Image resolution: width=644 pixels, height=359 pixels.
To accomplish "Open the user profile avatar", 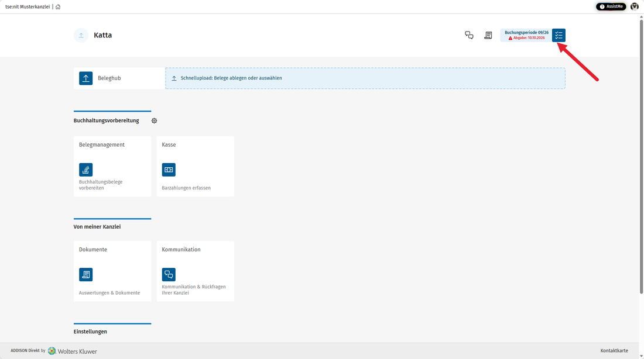I will [x=635, y=6].
